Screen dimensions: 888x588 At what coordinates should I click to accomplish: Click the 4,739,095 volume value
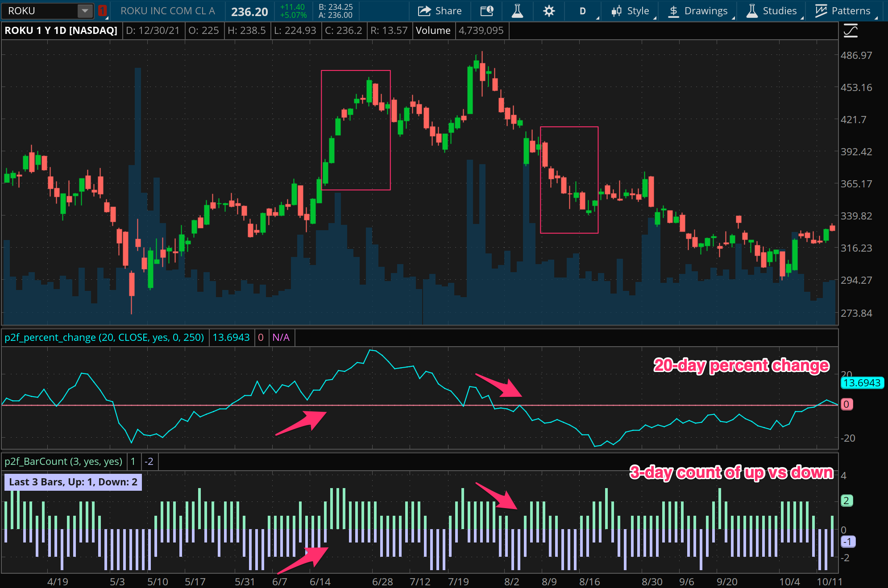point(481,30)
